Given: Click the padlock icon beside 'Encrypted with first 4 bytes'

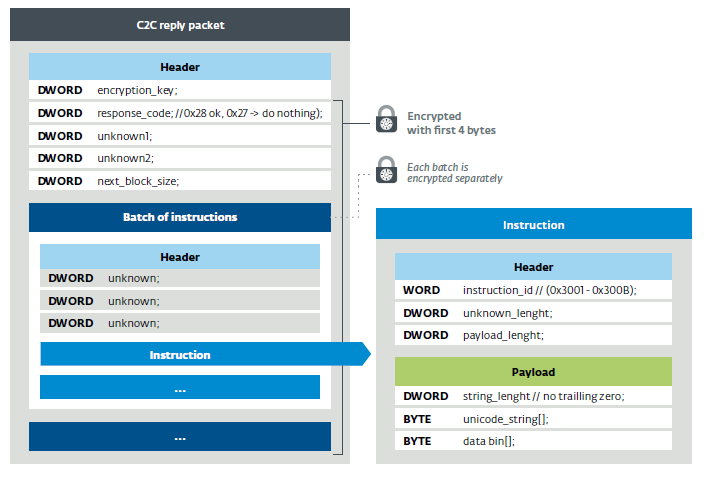Looking at the screenshot, I should point(386,119).
